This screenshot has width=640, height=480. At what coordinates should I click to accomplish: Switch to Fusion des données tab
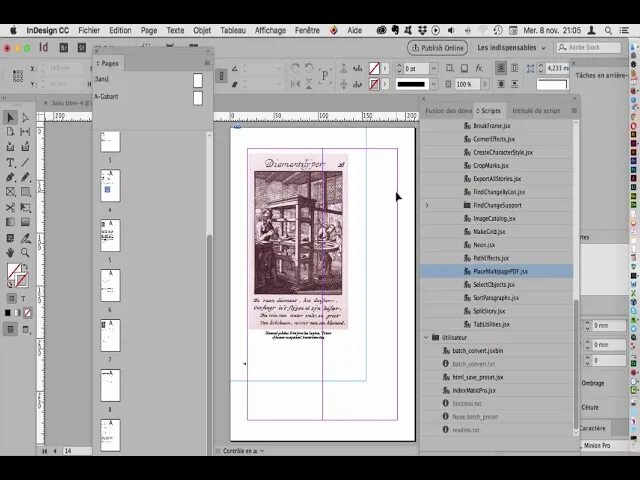448,111
